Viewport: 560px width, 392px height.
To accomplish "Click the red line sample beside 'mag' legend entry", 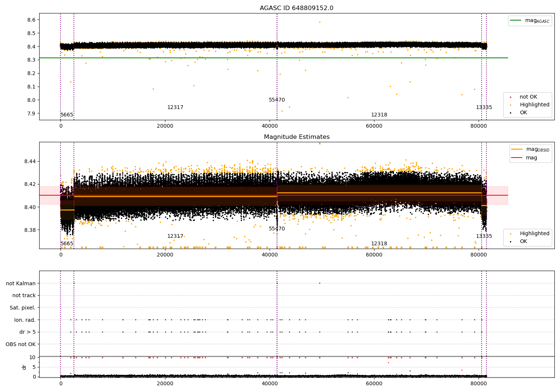I will tap(517, 158).
